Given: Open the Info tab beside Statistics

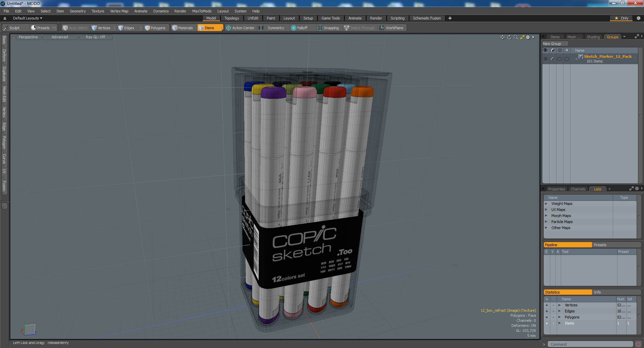Looking at the screenshot, I should tap(617, 292).
